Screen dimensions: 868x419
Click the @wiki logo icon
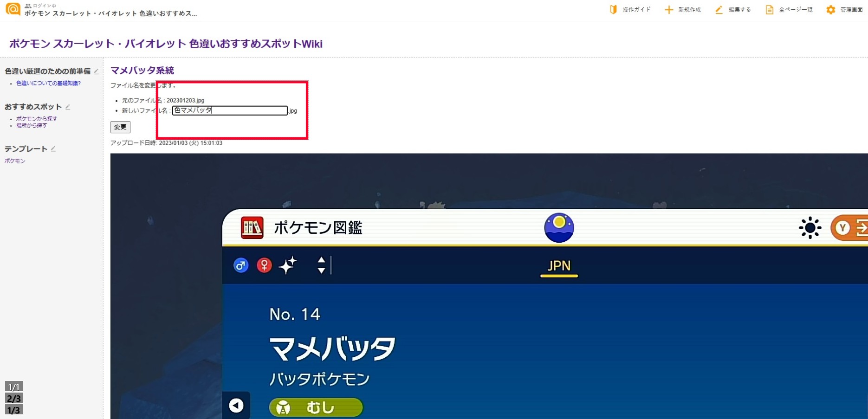[x=13, y=9]
